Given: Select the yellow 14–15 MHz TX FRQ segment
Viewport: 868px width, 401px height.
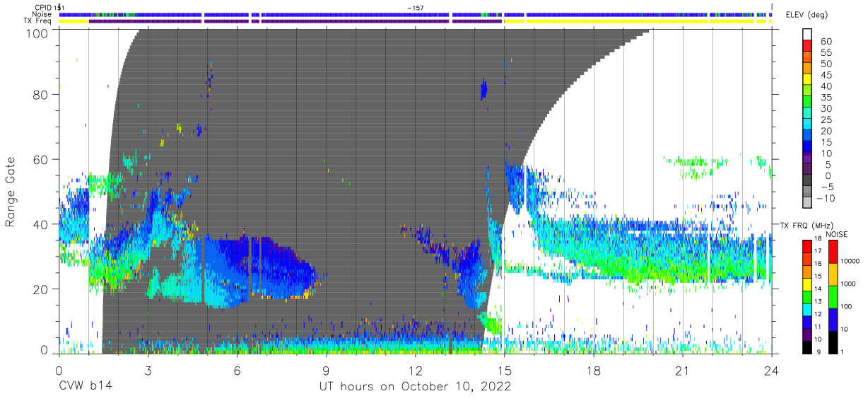Looking at the screenshot, I should [x=807, y=284].
